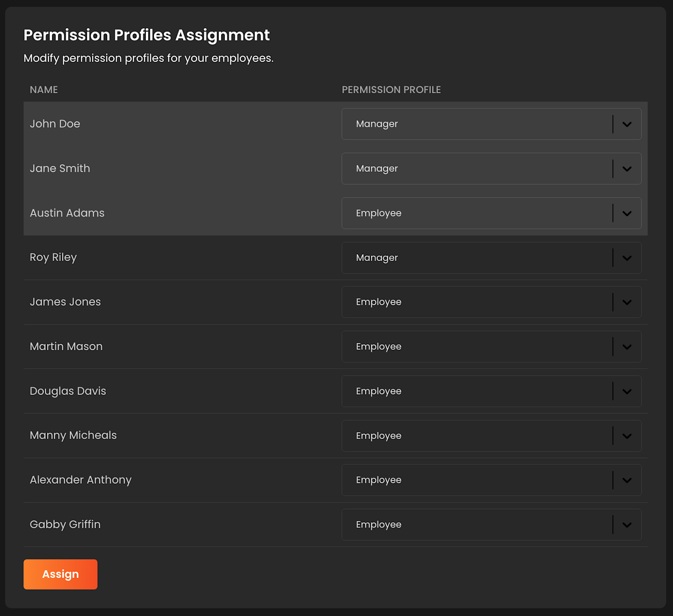
Task: Expand Alexander Anthony's profile dropdown
Action: pyautogui.click(x=491, y=480)
